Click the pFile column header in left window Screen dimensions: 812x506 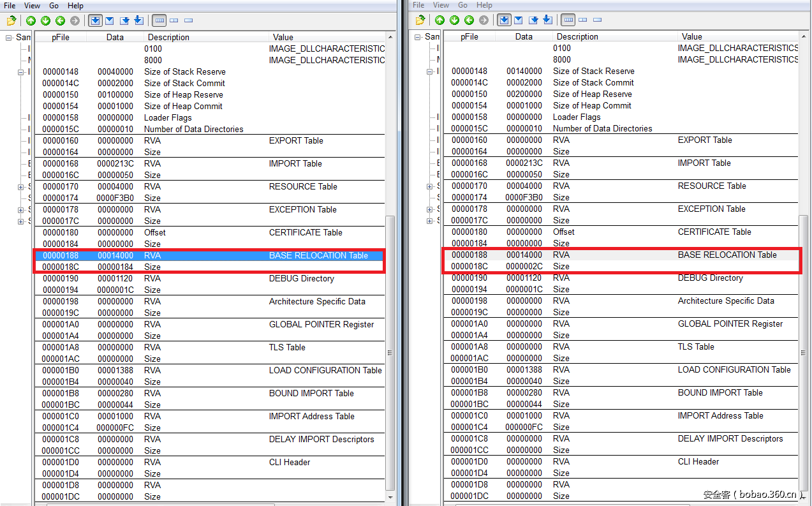[60, 37]
